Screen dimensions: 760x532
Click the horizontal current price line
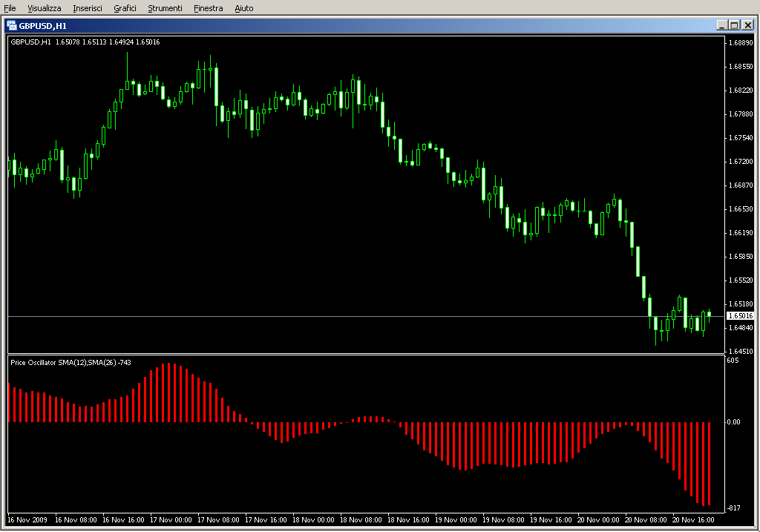click(x=367, y=316)
